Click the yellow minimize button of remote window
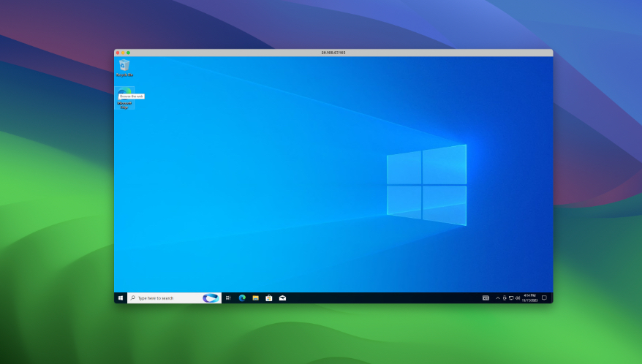 pyautogui.click(x=123, y=53)
